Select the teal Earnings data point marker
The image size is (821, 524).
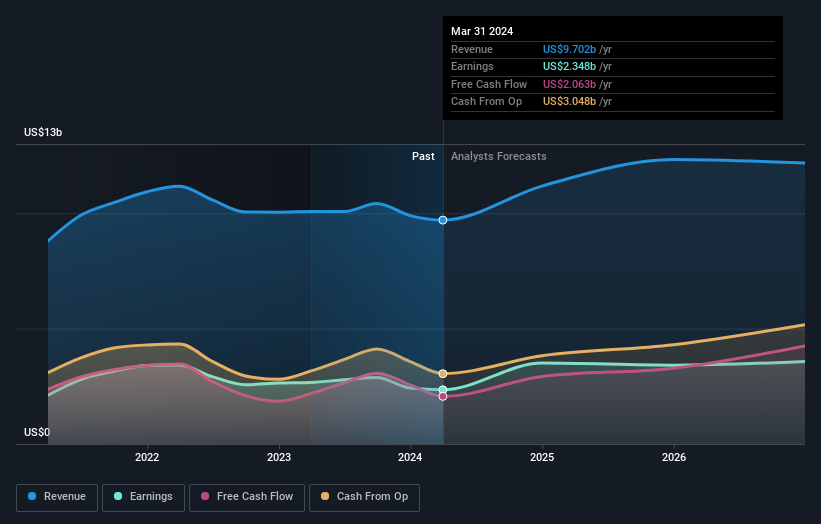[443, 390]
